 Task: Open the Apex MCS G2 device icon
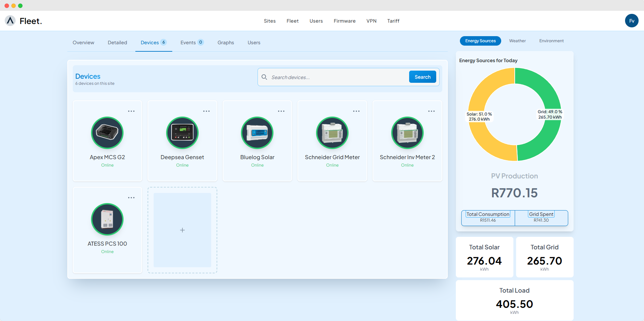click(107, 133)
